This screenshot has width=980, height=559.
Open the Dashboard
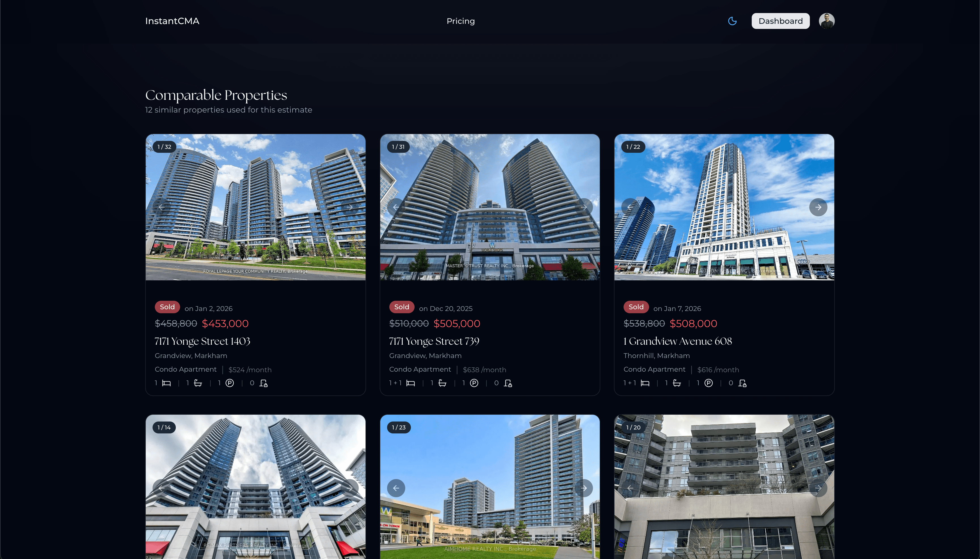point(780,21)
